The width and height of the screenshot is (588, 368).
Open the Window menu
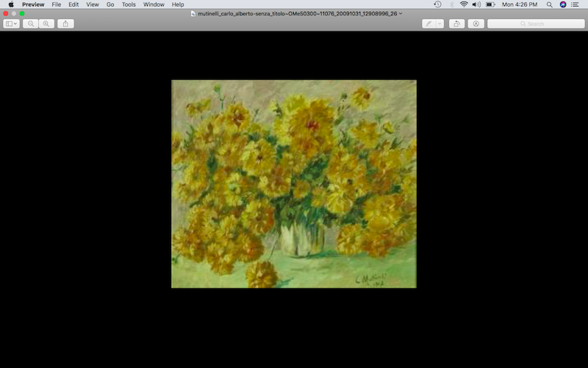[x=154, y=4]
